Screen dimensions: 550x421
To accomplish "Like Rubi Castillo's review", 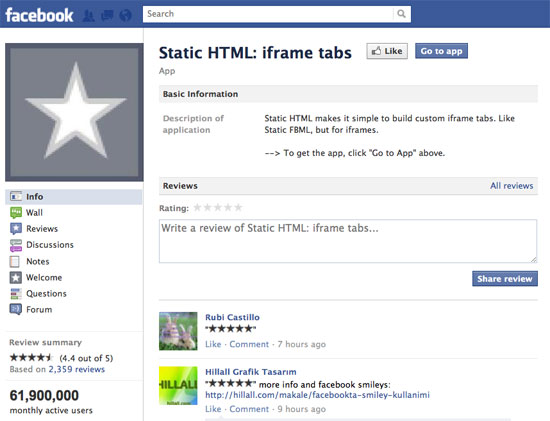I will (213, 345).
